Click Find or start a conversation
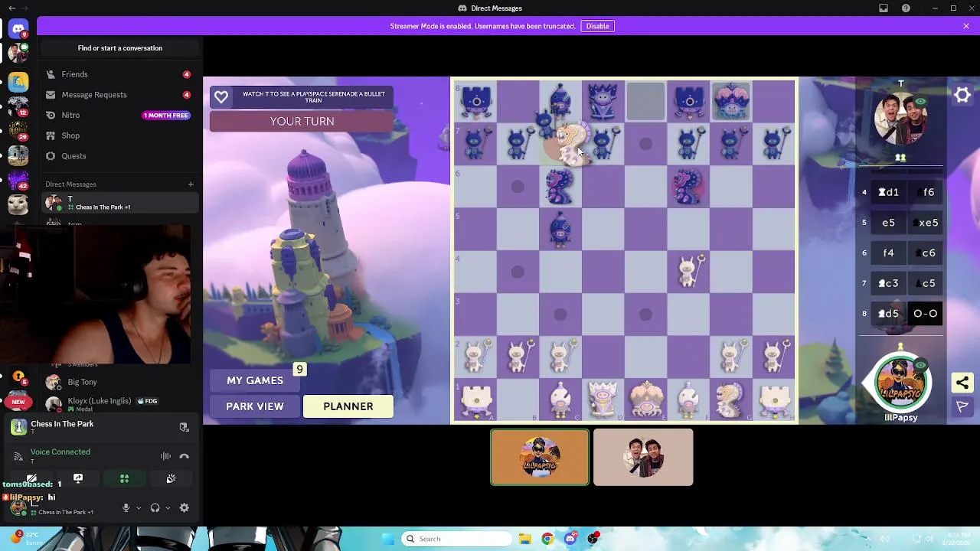 point(120,47)
